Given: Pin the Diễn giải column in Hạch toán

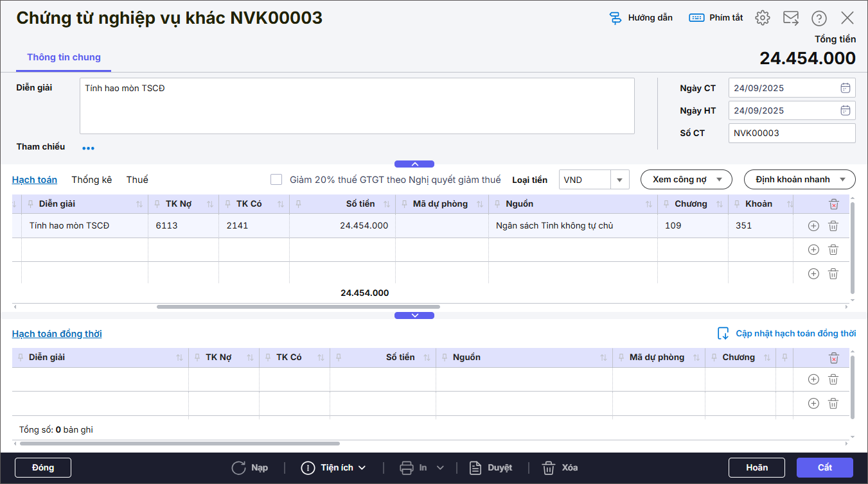Looking at the screenshot, I should point(30,204).
